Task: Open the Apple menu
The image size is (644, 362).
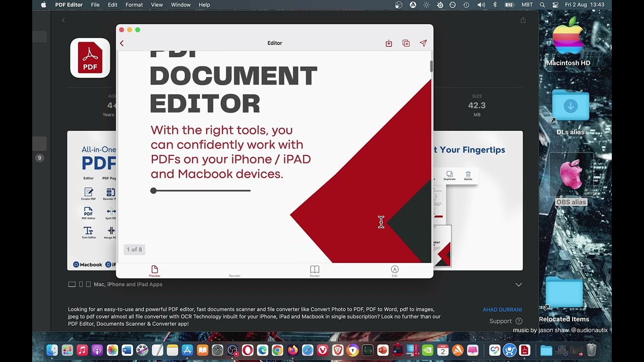Action: coord(43,5)
